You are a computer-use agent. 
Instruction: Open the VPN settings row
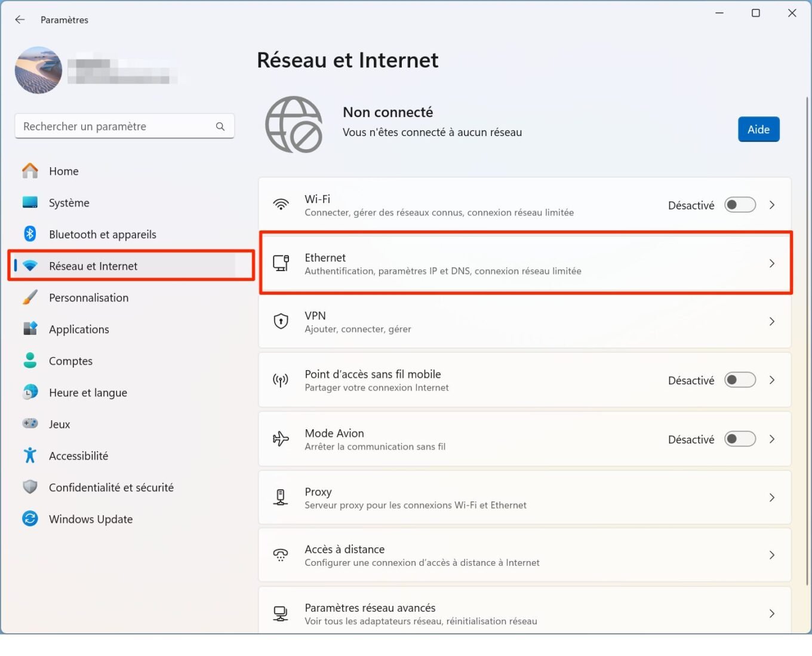(525, 321)
